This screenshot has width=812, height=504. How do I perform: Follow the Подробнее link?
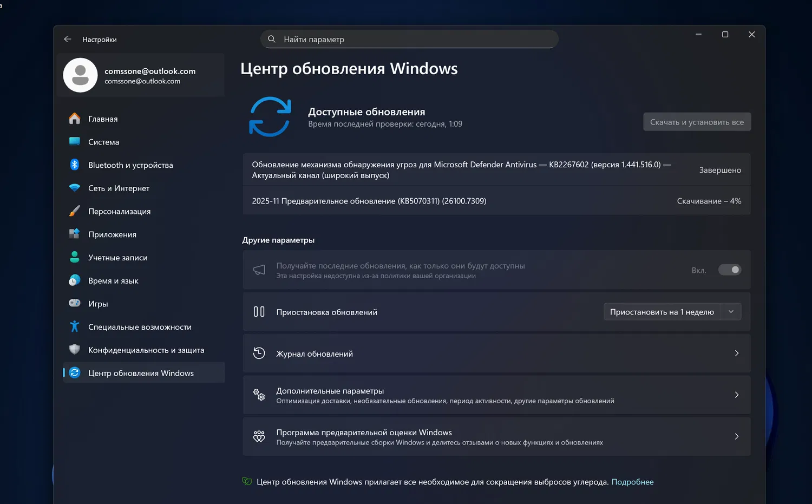click(632, 482)
